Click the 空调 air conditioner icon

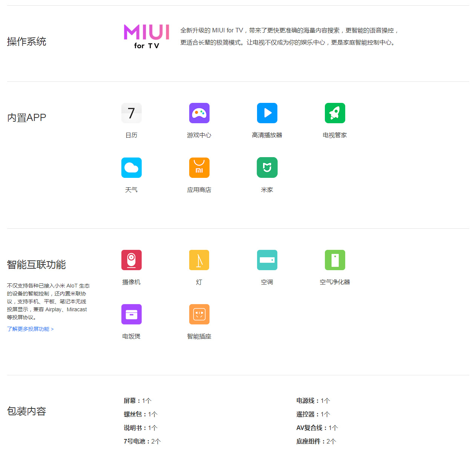(x=267, y=260)
